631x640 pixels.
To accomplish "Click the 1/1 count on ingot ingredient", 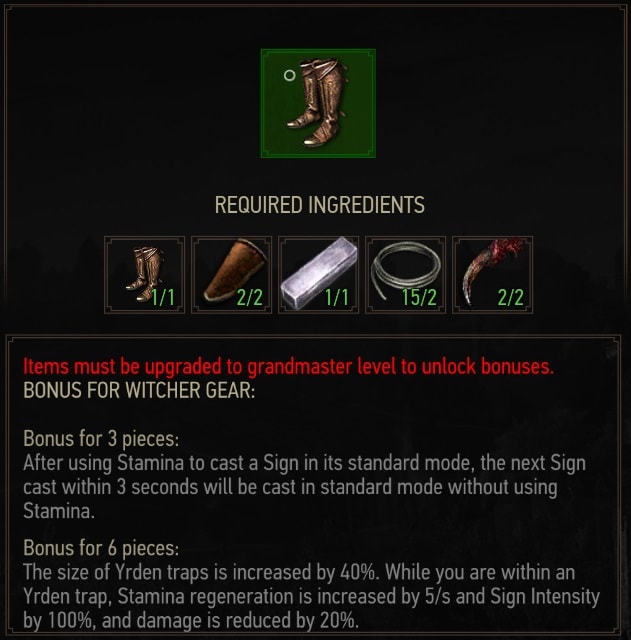I will point(337,297).
